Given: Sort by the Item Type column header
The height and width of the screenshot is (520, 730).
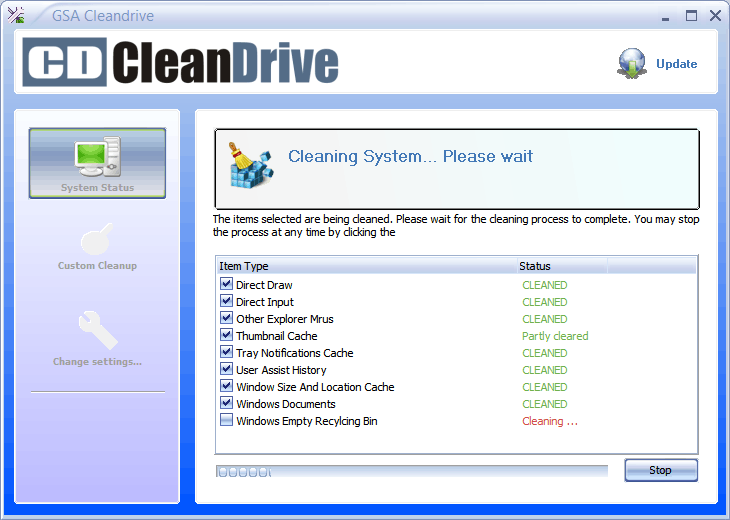Looking at the screenshot, I should 367,266.
